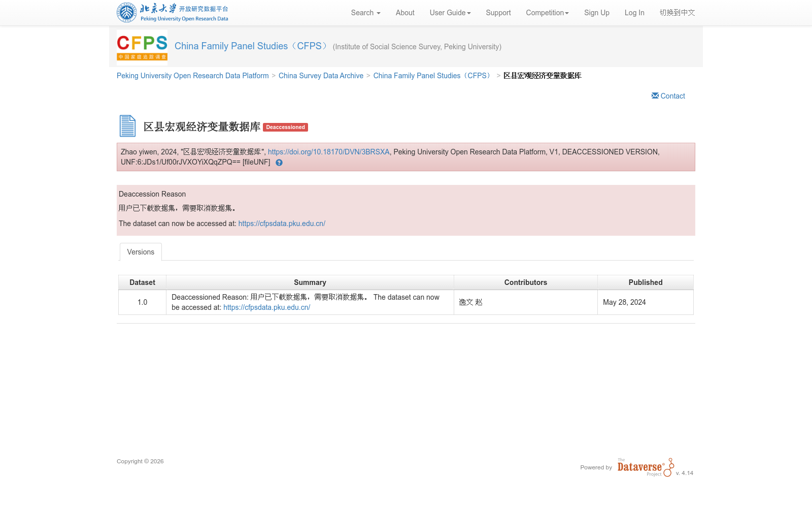Click the May 28, 2024 published date

coord(624,302)
